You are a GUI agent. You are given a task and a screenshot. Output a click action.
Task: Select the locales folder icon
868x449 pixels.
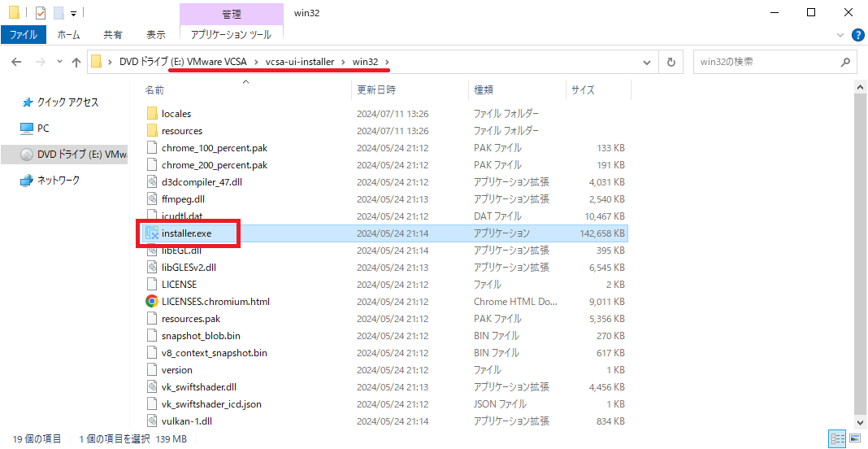pyautogui.click(x=152, y=114)
